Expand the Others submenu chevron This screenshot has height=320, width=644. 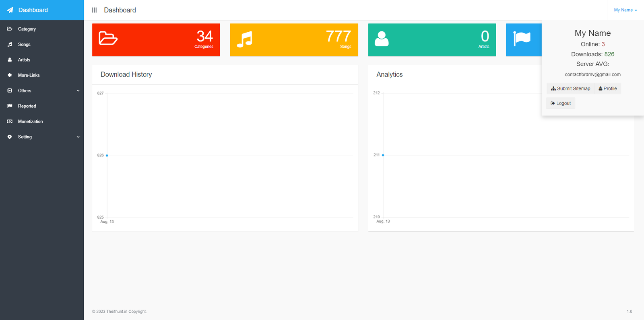pos(78,91)
